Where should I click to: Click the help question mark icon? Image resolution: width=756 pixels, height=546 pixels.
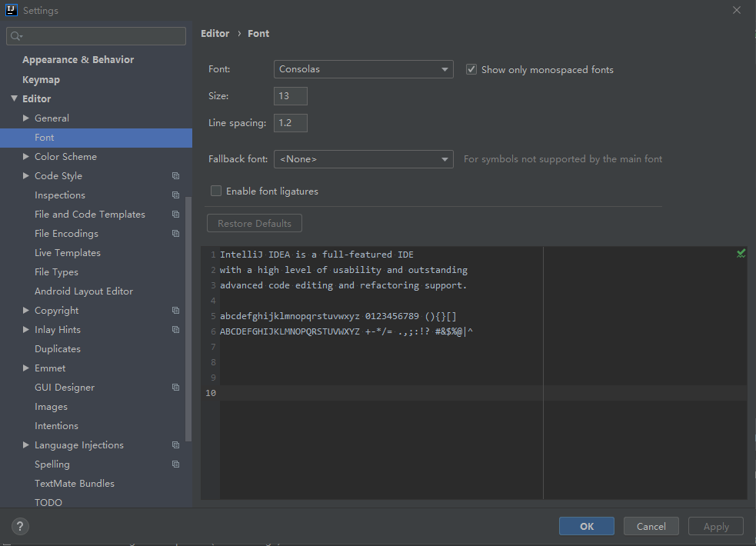pos(21,526)
